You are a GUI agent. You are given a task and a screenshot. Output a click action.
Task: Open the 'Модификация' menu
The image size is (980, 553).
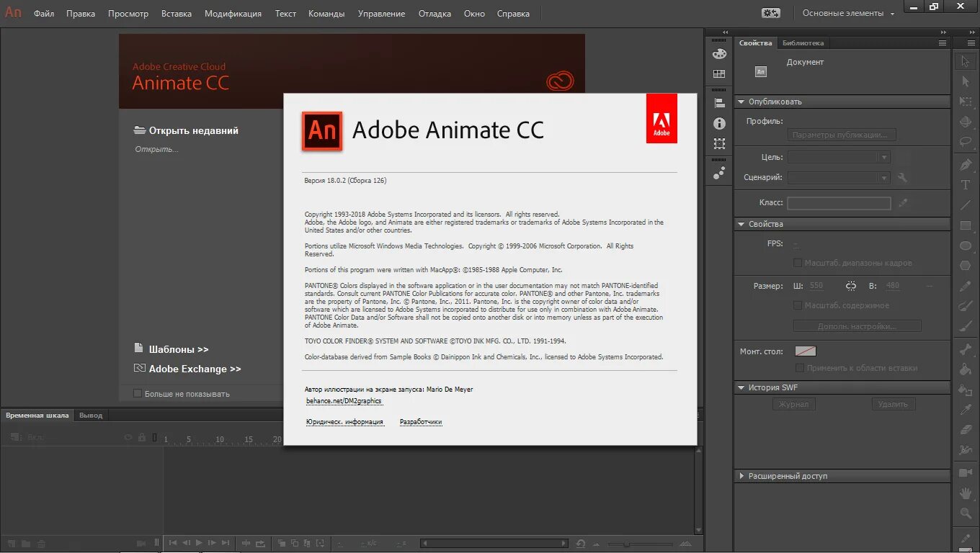(233, 13)
